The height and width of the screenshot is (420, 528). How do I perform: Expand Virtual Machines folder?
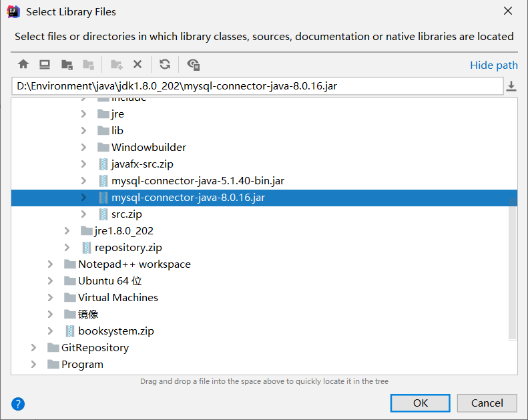click(x=50, y=297)
